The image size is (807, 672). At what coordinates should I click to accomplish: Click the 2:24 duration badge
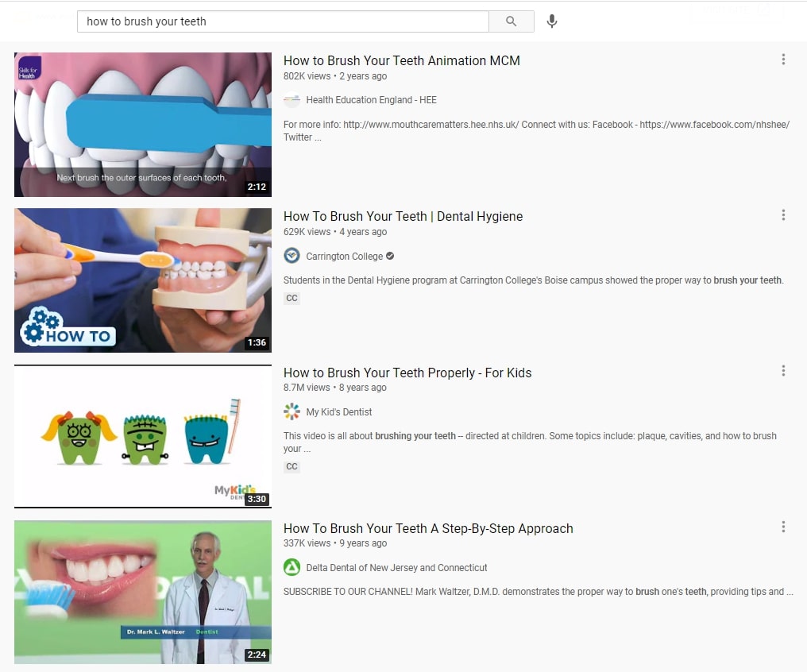[257, 655]
